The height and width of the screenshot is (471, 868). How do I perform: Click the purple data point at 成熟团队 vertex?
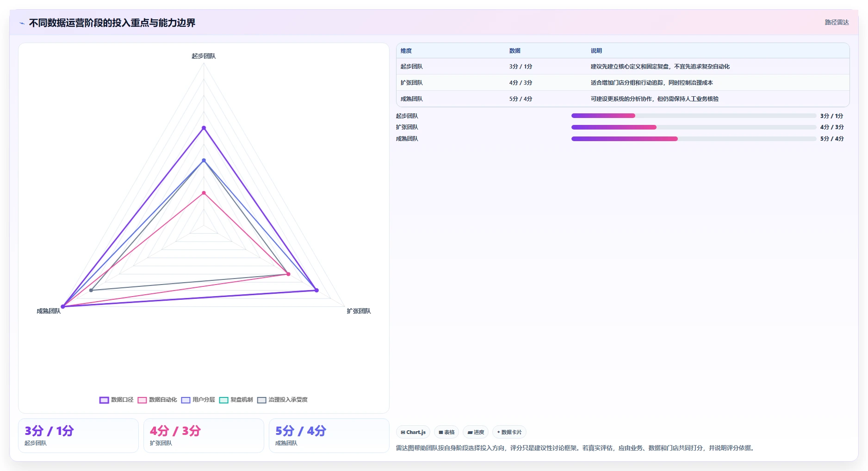63,306
